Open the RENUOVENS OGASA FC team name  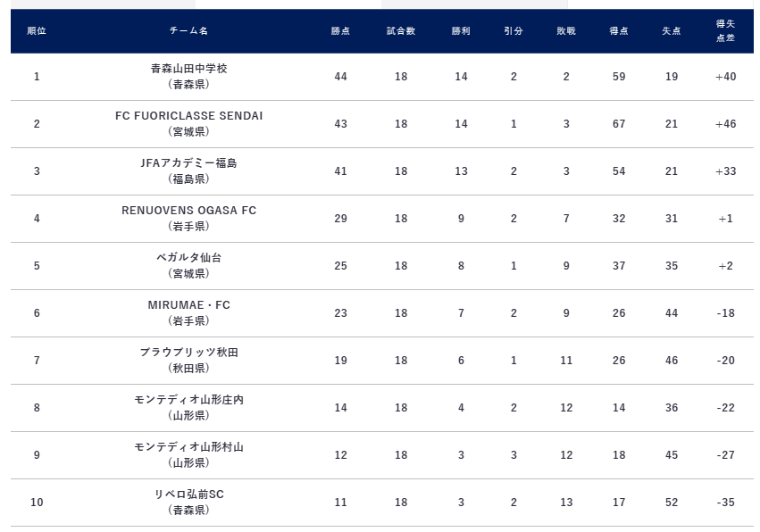188,211
